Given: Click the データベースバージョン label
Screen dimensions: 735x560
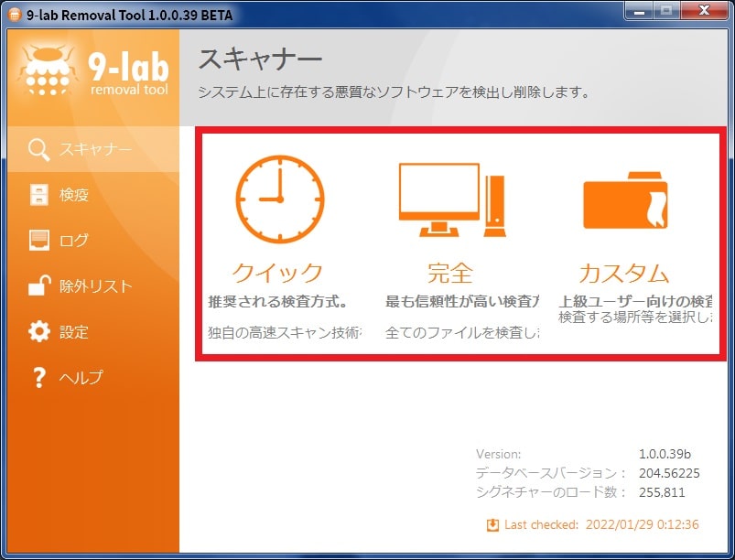Looking at the screenshot, I should click(x=551, y=473).
